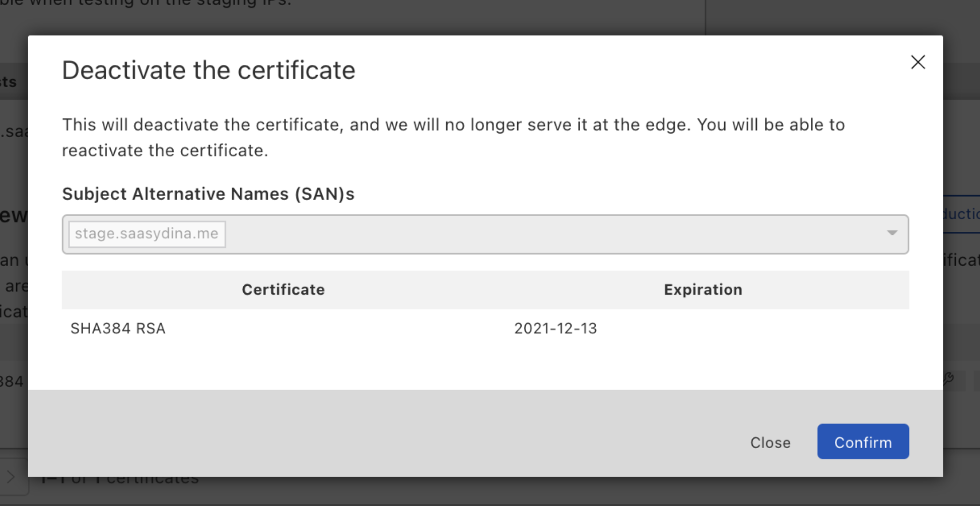Image resolution: width=980 pixels, height=506 pixels.
Task: Click the Close text button
Action: pos(770,442)
